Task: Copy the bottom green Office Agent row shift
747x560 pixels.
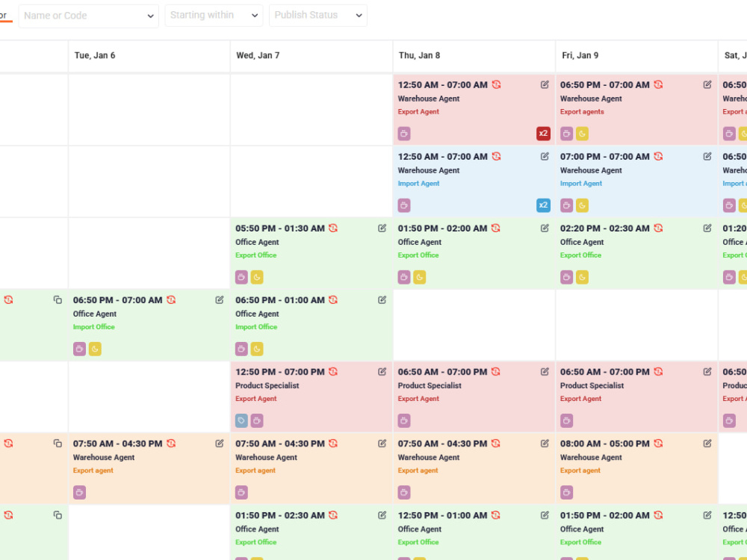Action: 58,515
